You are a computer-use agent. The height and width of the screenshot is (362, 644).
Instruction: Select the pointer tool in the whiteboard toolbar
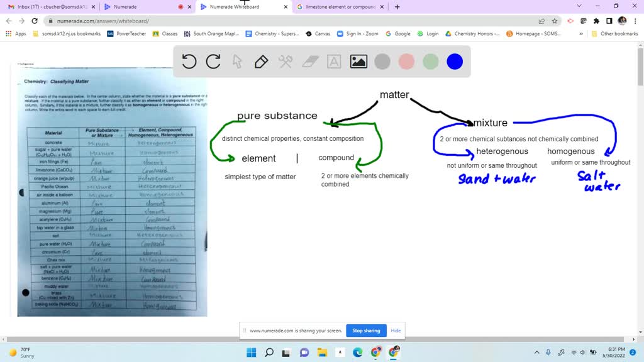click(237, 62)
